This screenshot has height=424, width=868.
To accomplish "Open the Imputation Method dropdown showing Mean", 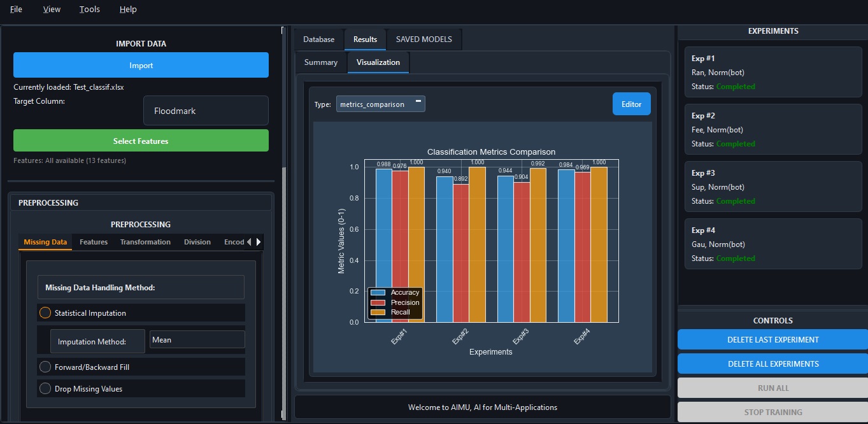I will click(197, 339).
